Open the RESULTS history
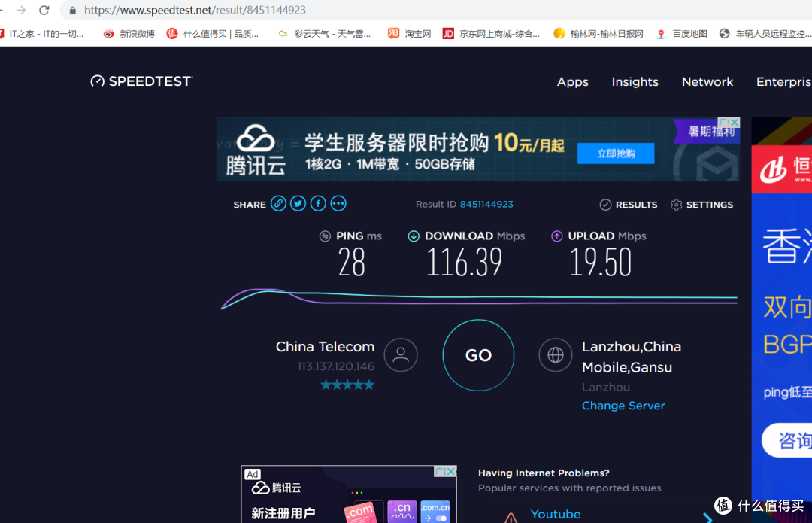 628,205
